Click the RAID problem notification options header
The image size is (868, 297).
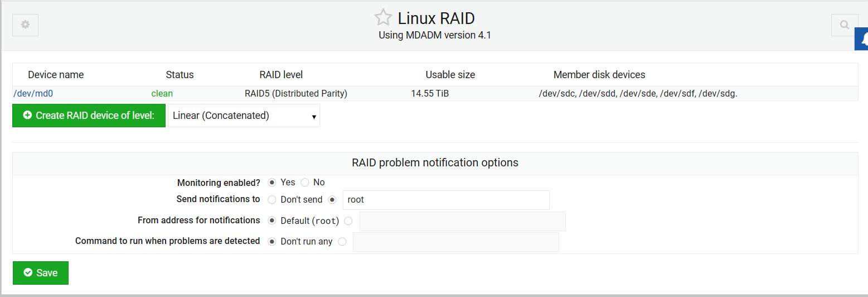tap(435, 163)
